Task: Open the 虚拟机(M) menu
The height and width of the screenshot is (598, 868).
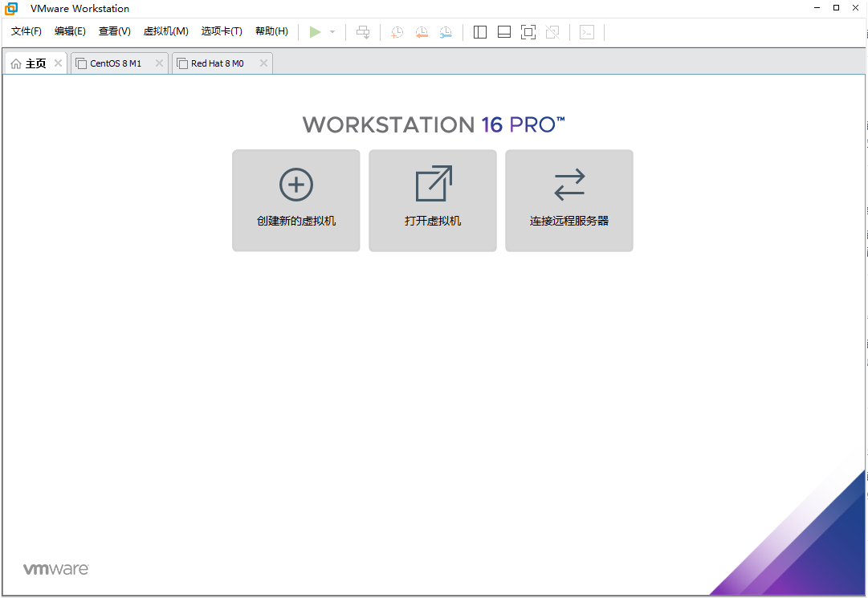Action: [x=165, y=31]
